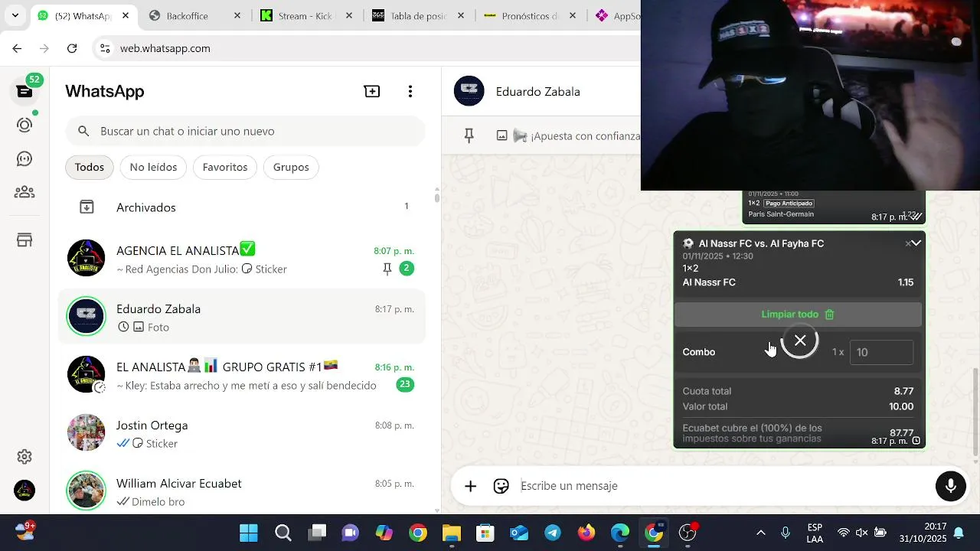Switch to the Stream - Kick tab
This screenshot has width=980, height=551.
pyautogui.click(x=305, y=15)
